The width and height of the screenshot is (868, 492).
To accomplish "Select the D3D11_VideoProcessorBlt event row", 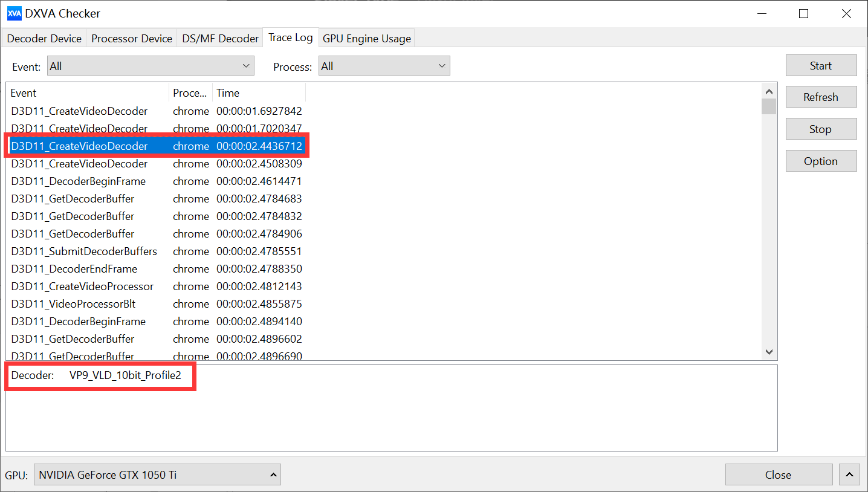I will pos(74,303).
